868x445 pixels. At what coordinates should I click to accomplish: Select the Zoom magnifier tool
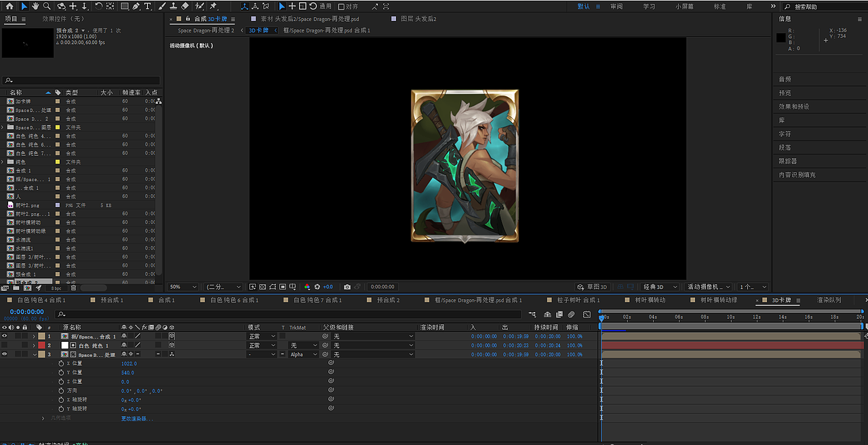47,6
